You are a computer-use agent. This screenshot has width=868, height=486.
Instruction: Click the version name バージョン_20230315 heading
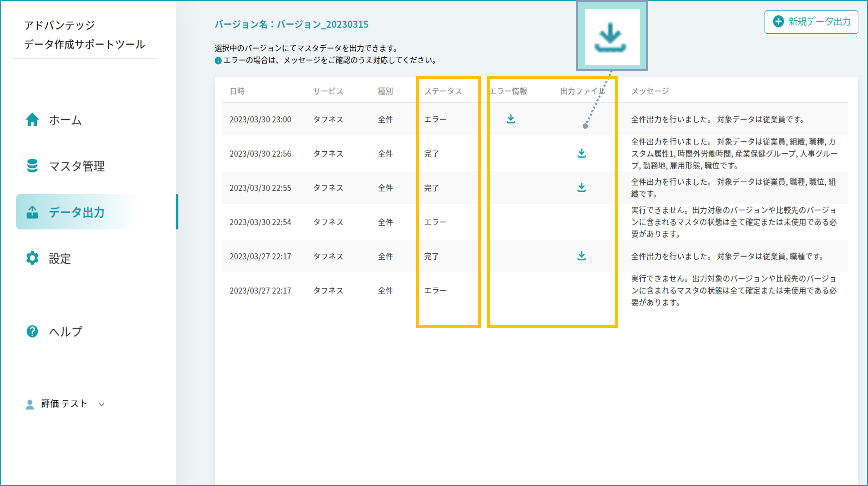coord(292,25)
